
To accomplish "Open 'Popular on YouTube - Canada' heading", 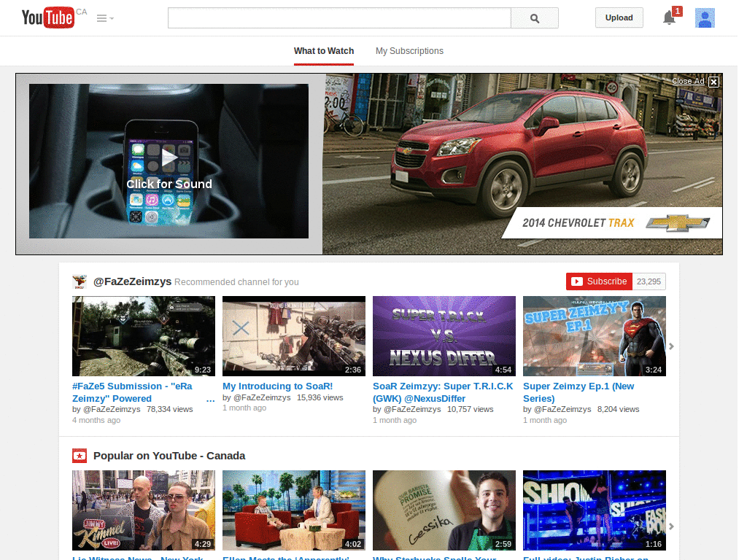I will click(169, 456).
